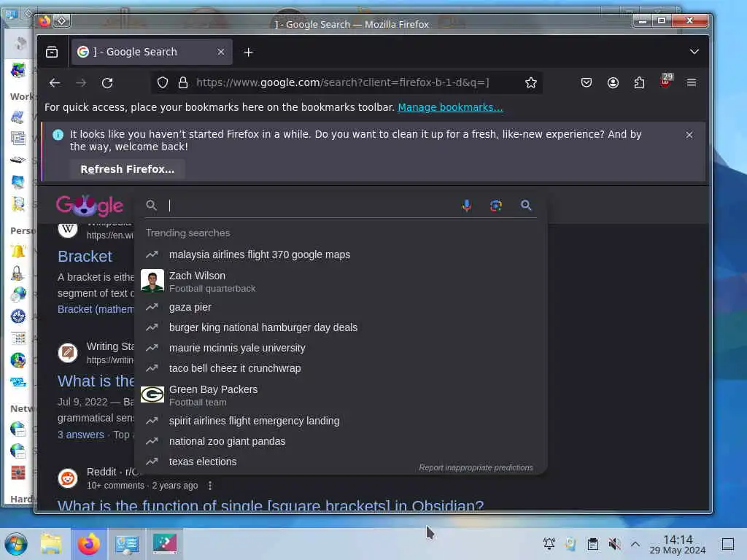Open the Bracket (mathematics) sublink

pos(96,309)
